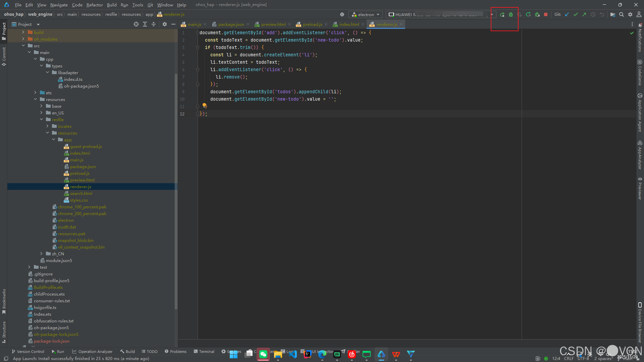Click the green Run app icon
Viewport: 644px width, 362px height.
[502, 14]
